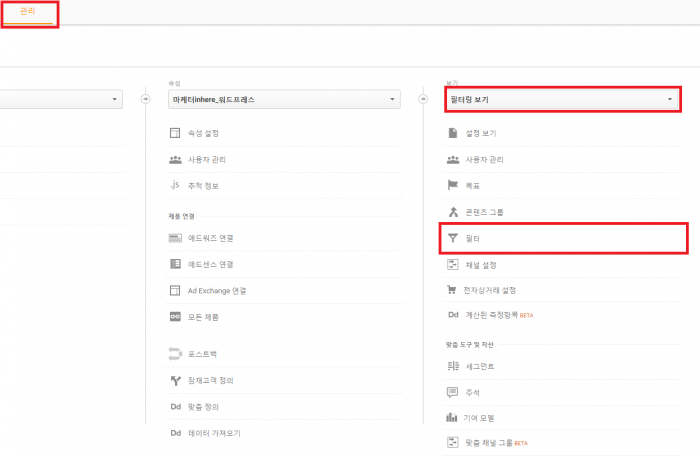700x457 pixels.
Task: Click the people icon for property 사용자 관리
Action: (x=175, y=159)
